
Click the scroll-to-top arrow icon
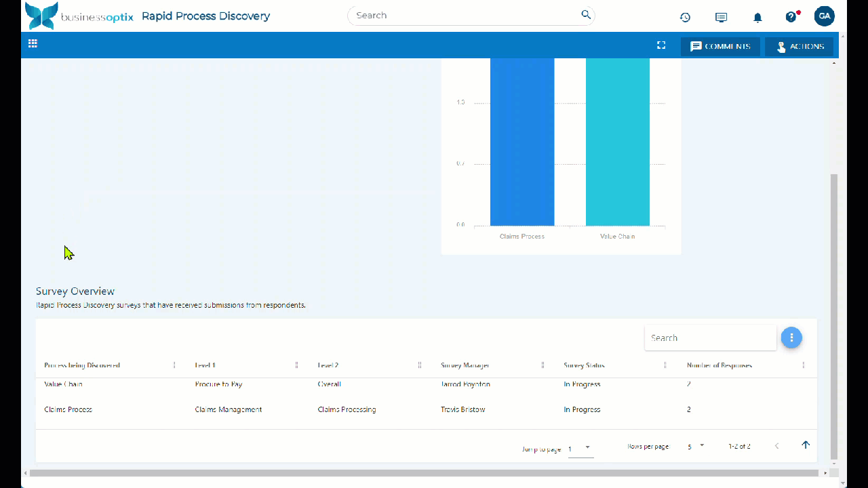pyautogui.click(x=806, y=445)
